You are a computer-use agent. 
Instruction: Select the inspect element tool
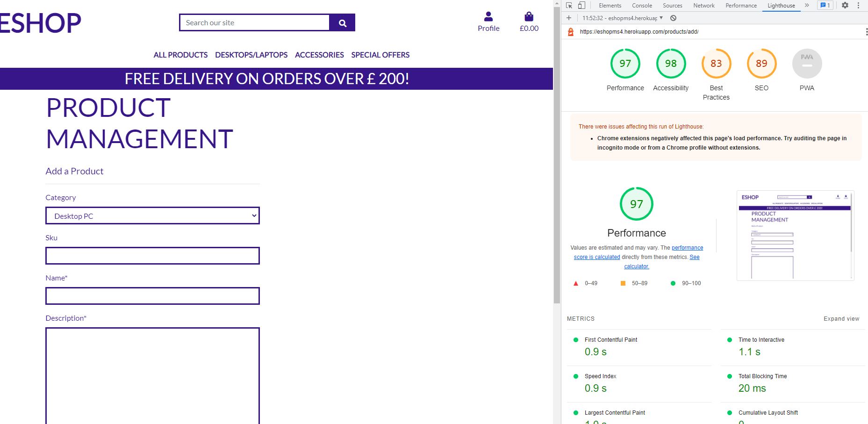pyautogui.click(x=569, y=5)
